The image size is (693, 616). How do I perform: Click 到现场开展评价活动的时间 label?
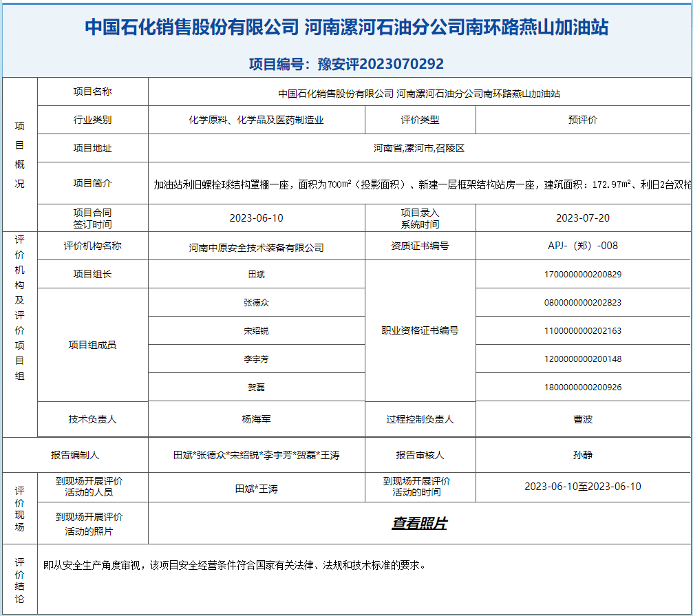[417, 487]
